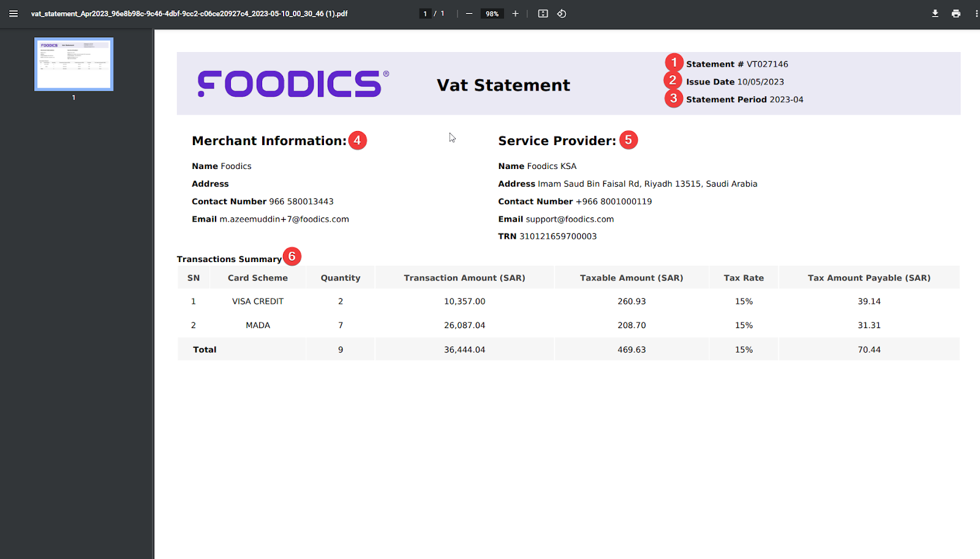
Task: Click red badge 4 next to Merchant Information
Action: click(x=359, y=140)
